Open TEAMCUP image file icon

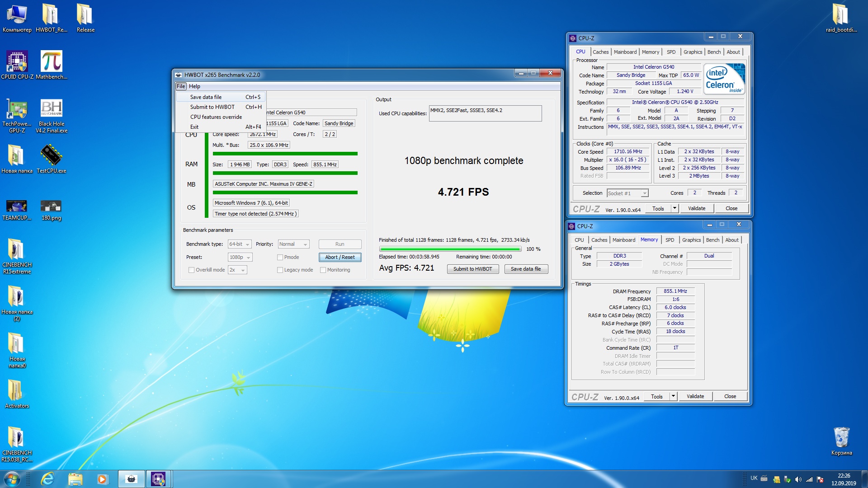pyautogui.click(x=17, y=210)
